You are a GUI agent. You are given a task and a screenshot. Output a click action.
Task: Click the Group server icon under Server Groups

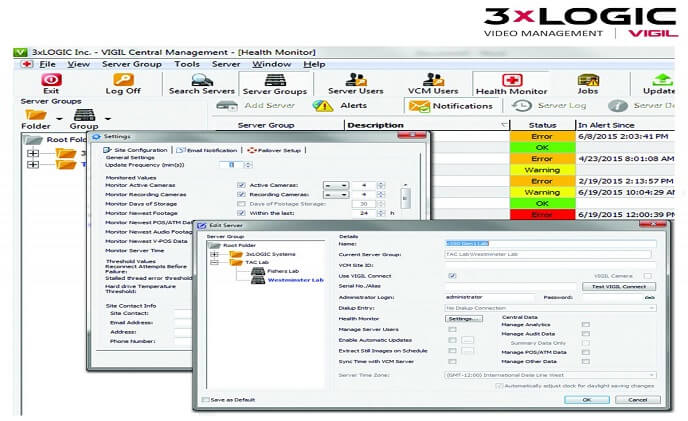tap(85, 115)
